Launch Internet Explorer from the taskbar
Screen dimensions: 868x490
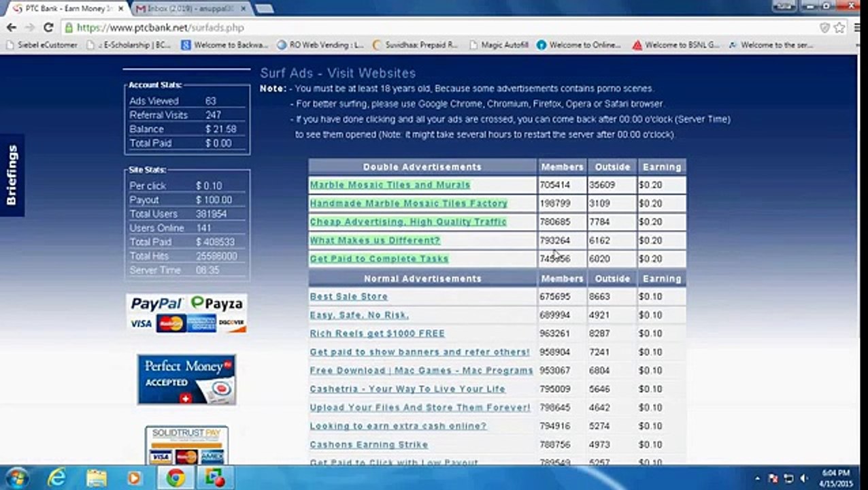(x=57, y=478)
